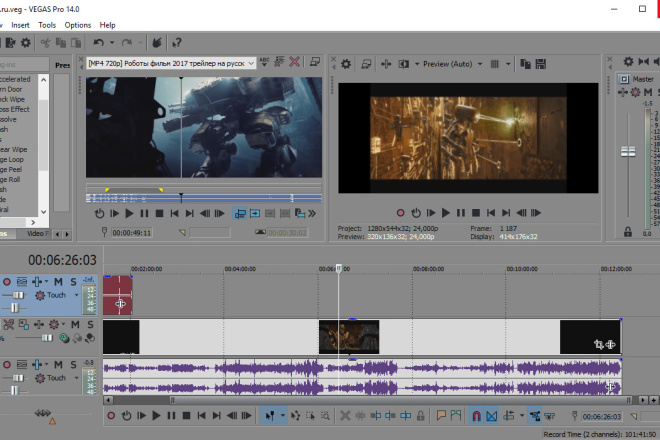
Task: Expand the Normal Edit tool dropdown arrow
Action: (282, 416)
